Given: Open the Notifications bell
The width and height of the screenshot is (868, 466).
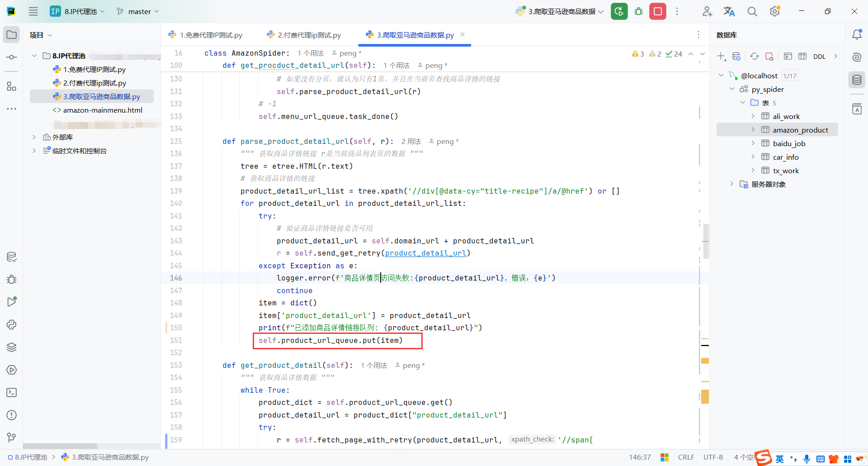Looking at the screenshot, I should pyautogui.click(x=857, y=34).
